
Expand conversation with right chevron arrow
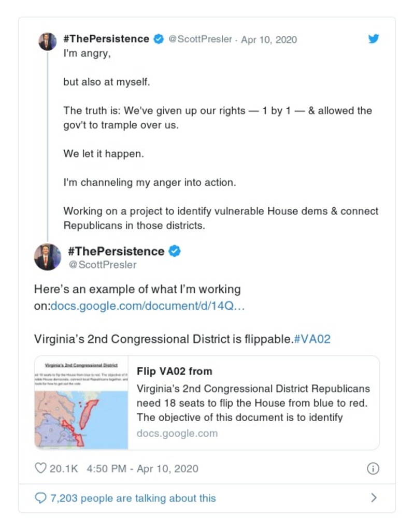(x=374, y=498)
